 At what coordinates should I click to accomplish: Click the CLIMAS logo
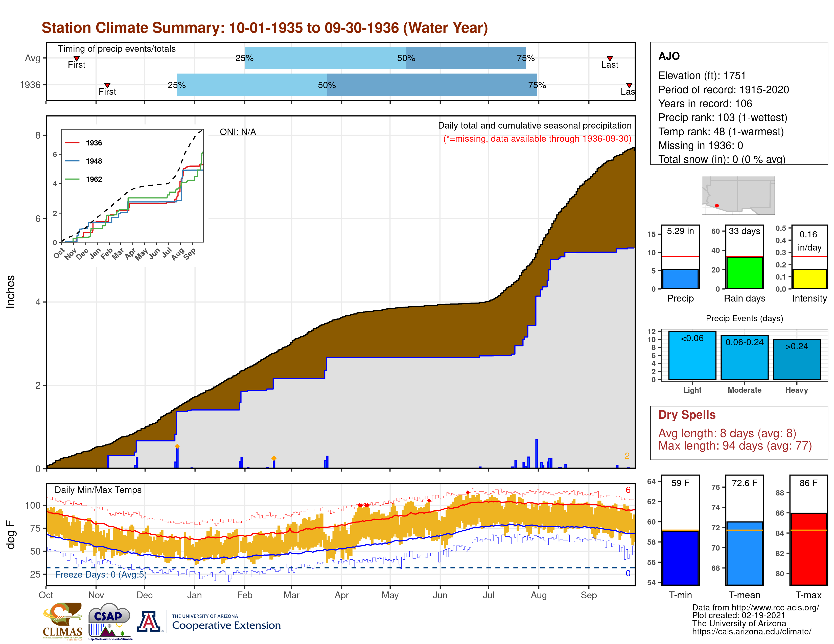point(63,621)
